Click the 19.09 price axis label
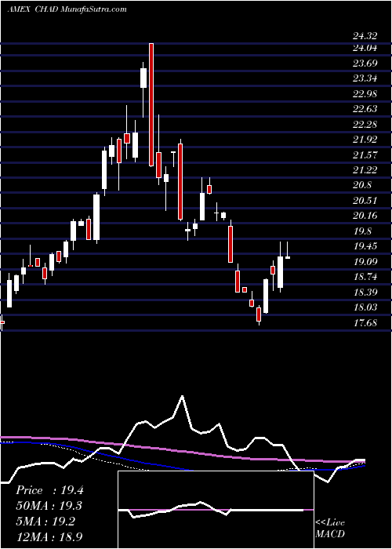The height and width of the screenshot is (549, 392). tap(365, 261)
